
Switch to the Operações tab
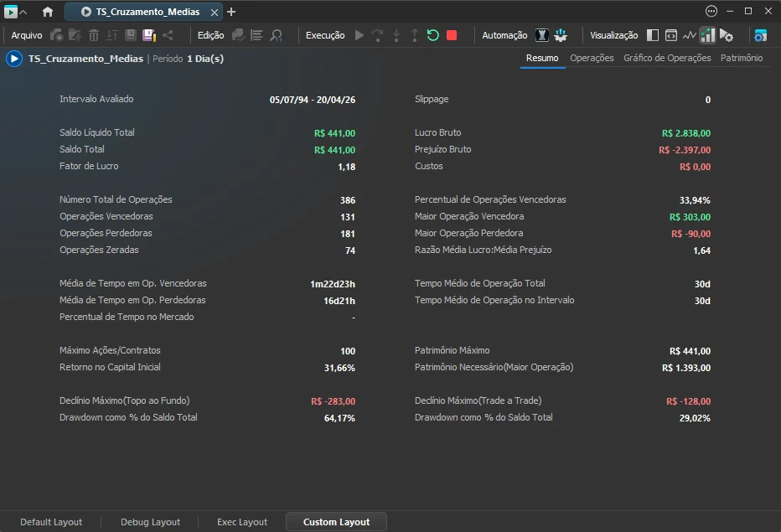coord(592,59)
